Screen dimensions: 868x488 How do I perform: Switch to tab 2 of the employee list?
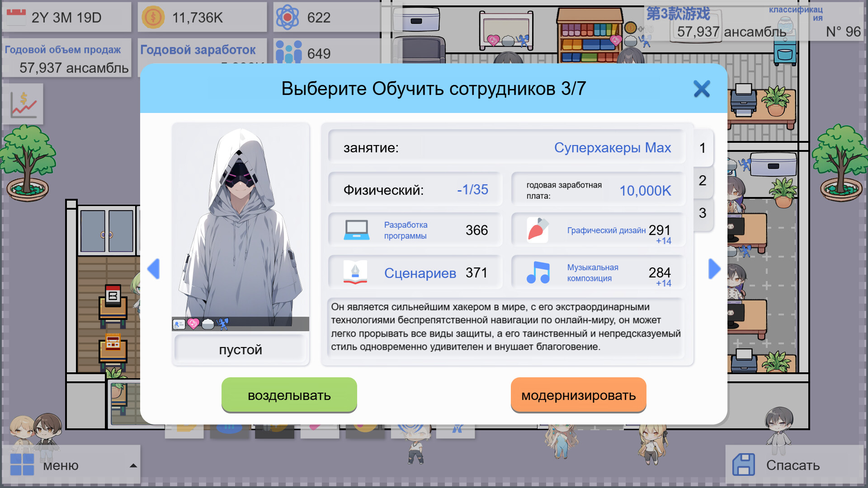tap(702, 181)
